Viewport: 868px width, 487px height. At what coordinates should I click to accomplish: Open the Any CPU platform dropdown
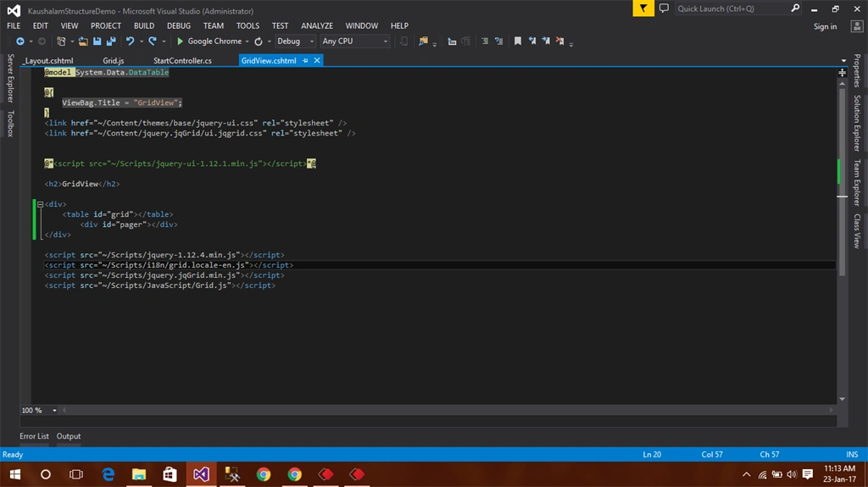point(355,41)
